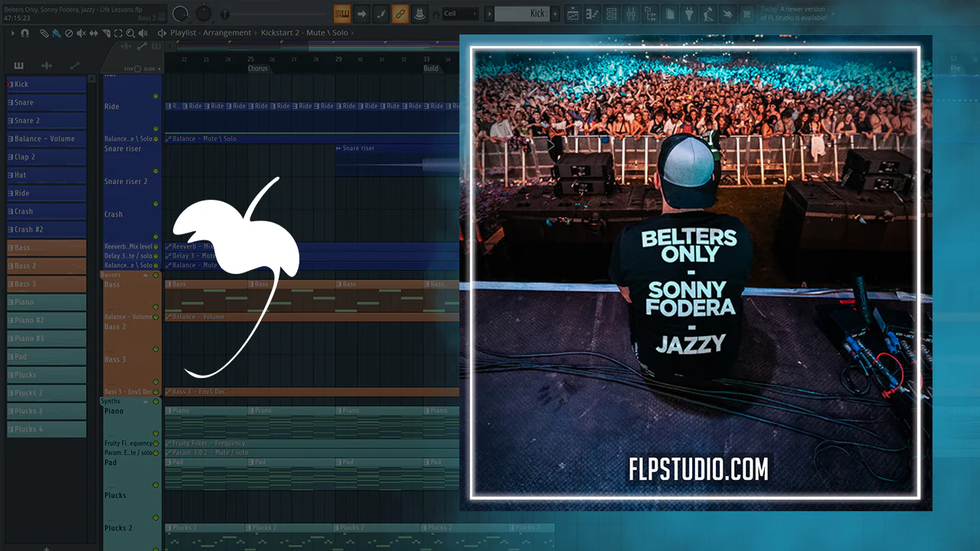Collapse the Basses track group
Image resolution: width=980 pixels, height=551 pixels.
(145, 275)
